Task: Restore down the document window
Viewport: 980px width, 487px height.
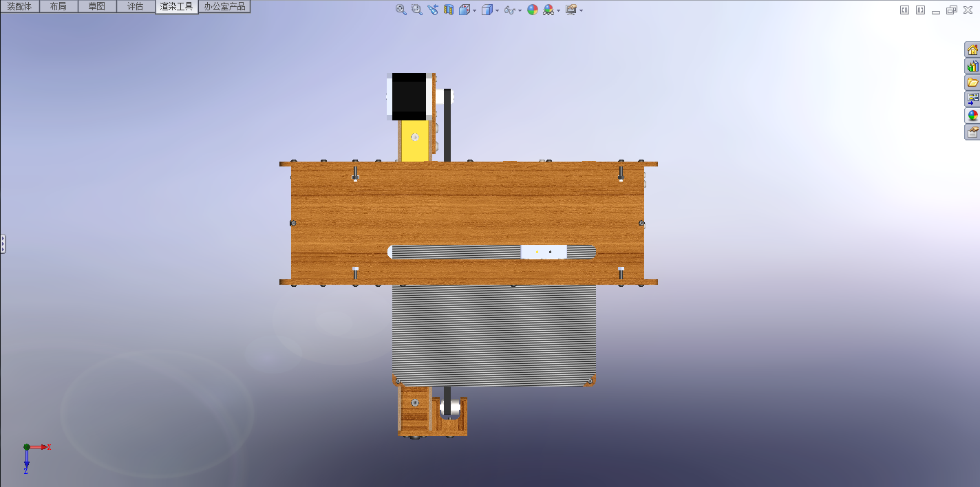Action: 952,10
